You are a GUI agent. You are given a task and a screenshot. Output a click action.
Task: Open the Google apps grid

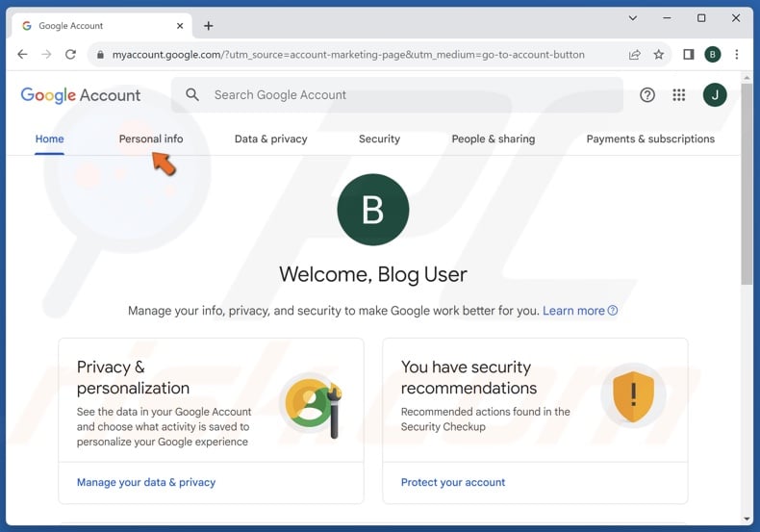pyautogui.click(x=679, y=95)
